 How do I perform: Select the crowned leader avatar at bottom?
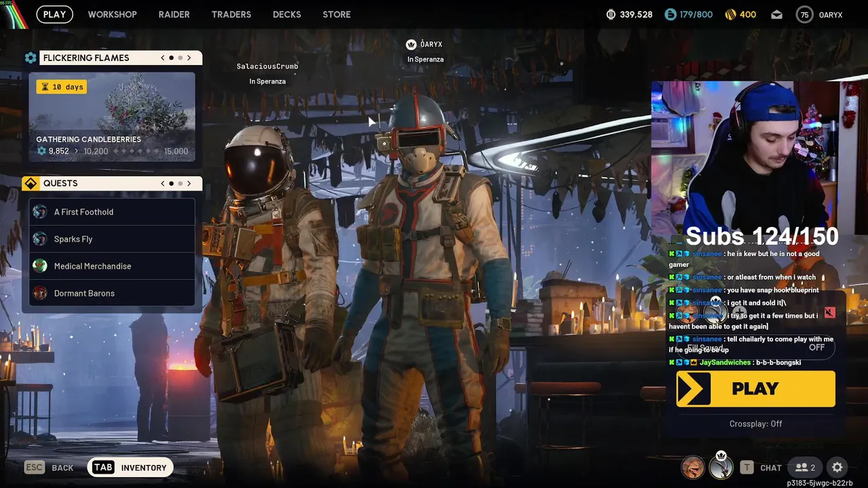click(721, 467)
